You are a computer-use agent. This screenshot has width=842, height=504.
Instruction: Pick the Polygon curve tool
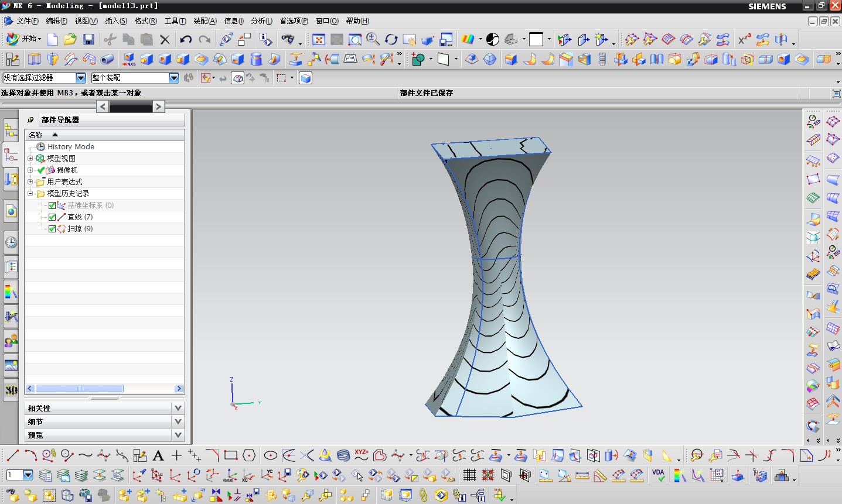249,455
